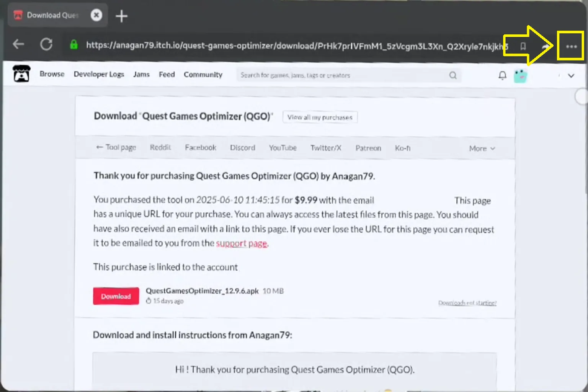Viewport: 588px width, 392px height.
Task: Close the Download Quest browser tab
Action: (x=96, y=15)
